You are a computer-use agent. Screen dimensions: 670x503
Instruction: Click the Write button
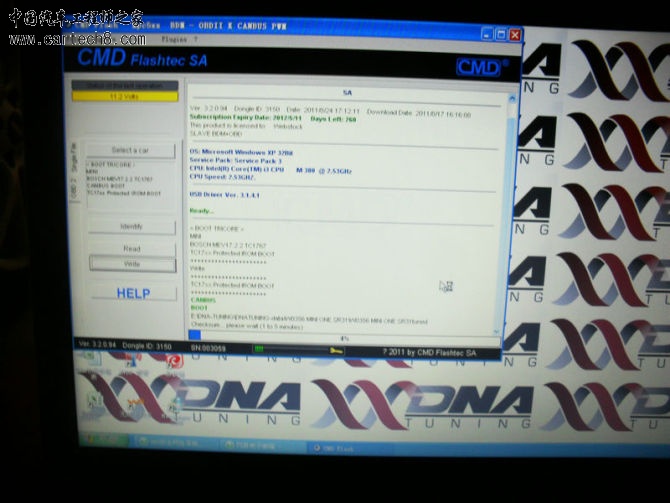coord(132,264)
